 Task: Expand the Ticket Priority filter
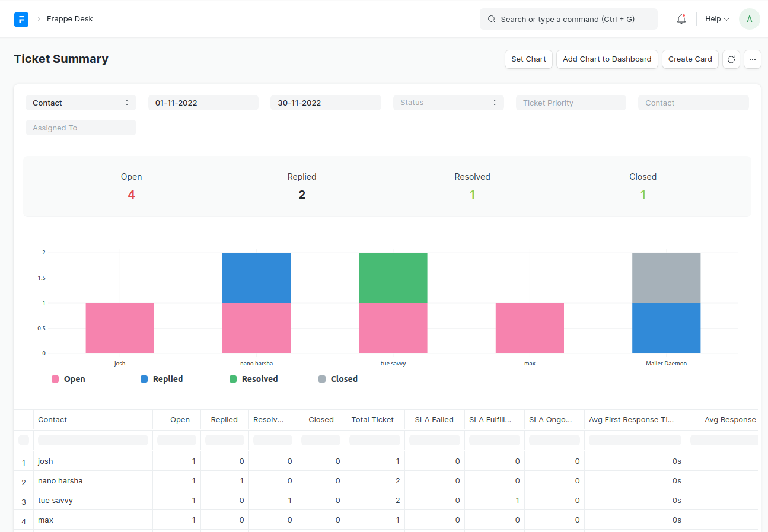pyautogui.click(x=571, y=103)
